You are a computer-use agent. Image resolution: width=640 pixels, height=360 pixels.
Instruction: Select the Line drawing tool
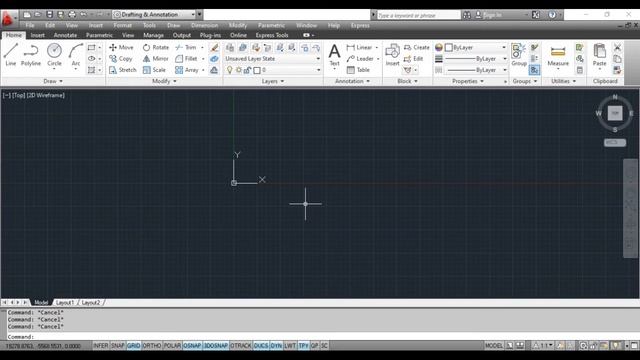coord(11,55)
